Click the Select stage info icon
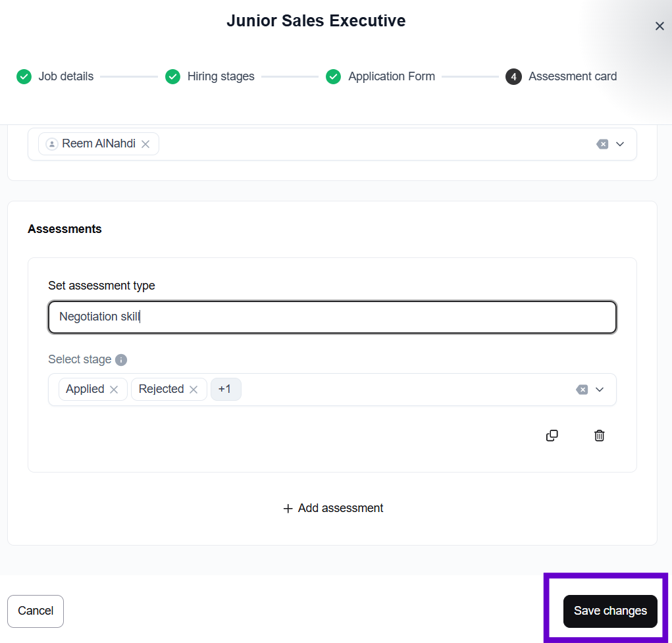This screenshot has width=672, height=643. pos(121,360)
